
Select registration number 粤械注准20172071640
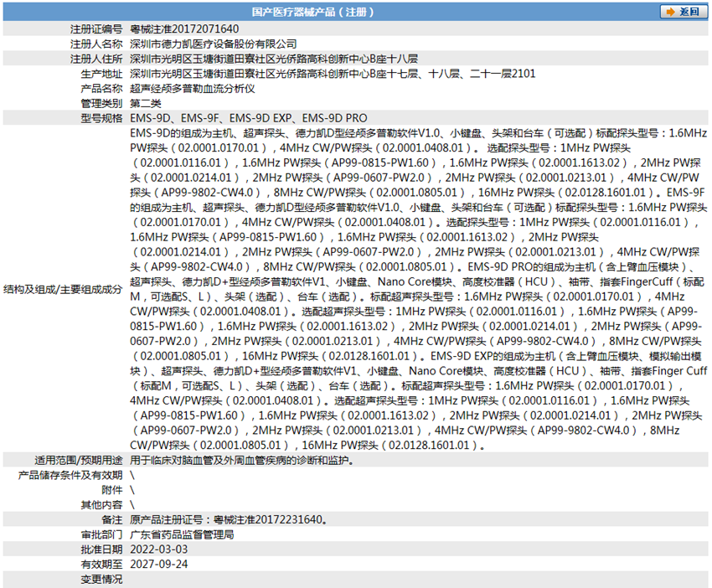(x=184, y=29)
